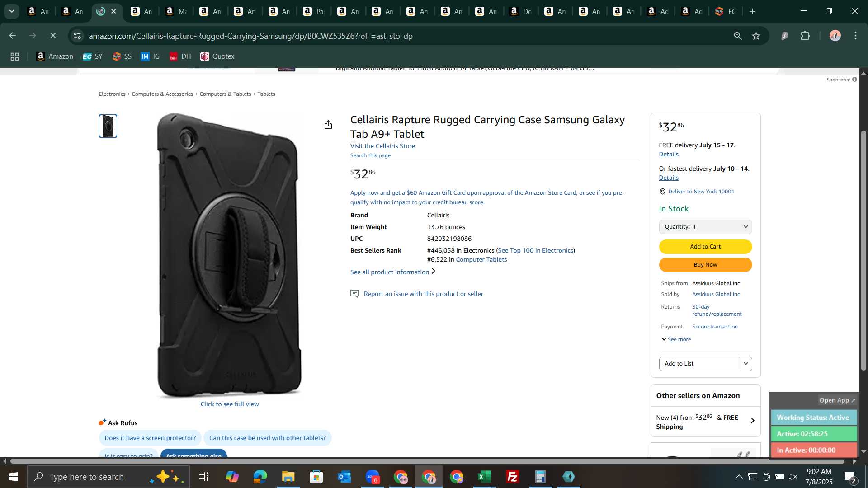868x488 pixels.
Task: Expand Add to List dropdown arrow
Action: tap(746, 363)
